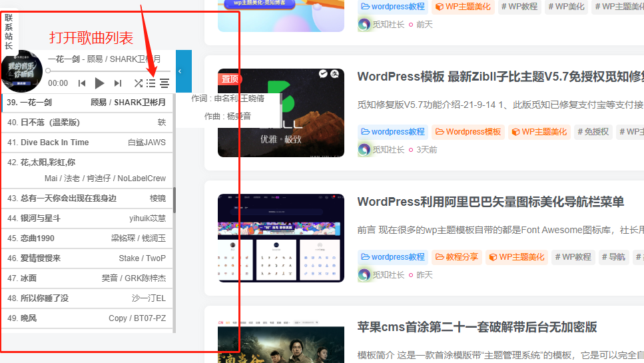Screen dimensions: 644x363
Task: Skip to the previous track
Action: [x=82, y=83]
